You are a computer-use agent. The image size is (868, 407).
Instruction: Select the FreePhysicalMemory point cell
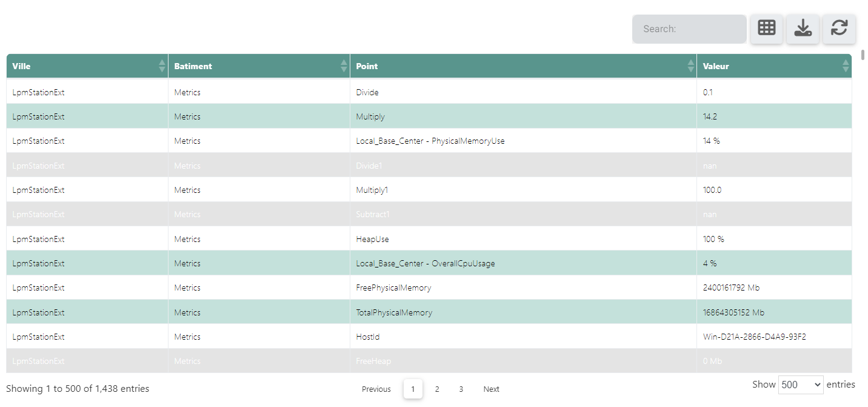click(x=523, y=288)
